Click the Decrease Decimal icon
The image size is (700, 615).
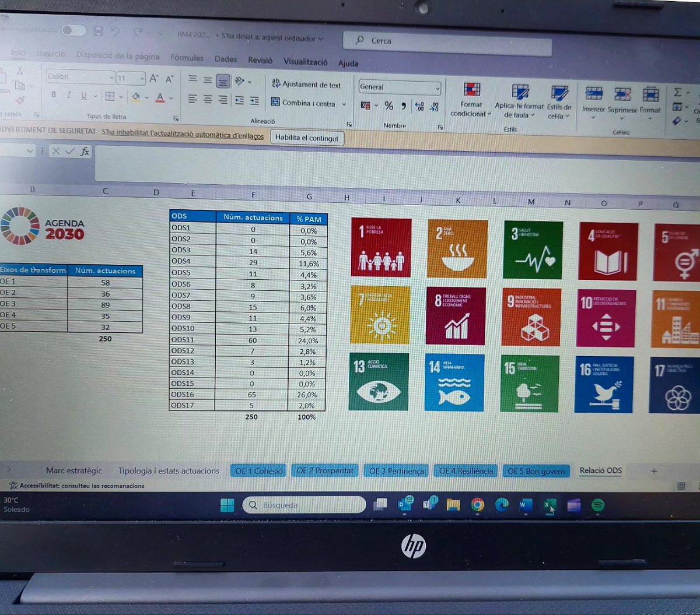pyautogui.click(x=435, y=107)
